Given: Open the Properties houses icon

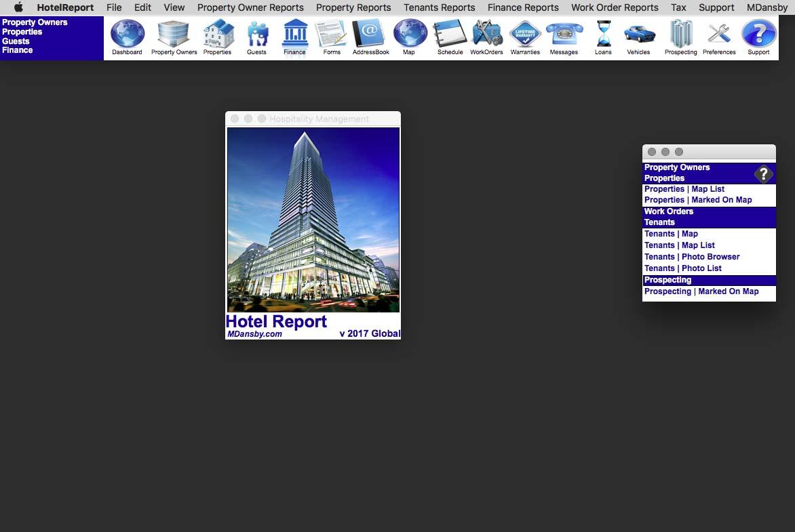Looking at the screenshot, I should (x=218, y=33).
